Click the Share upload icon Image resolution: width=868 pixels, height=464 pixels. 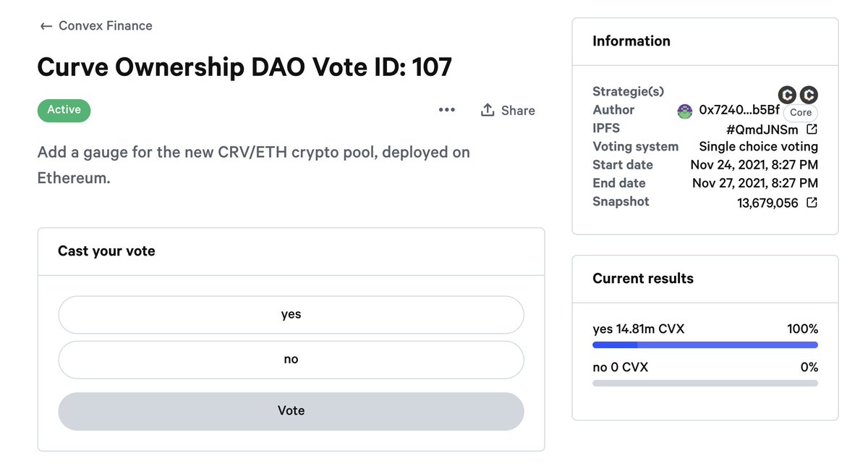pyautogui.click(x=488, y=110)
